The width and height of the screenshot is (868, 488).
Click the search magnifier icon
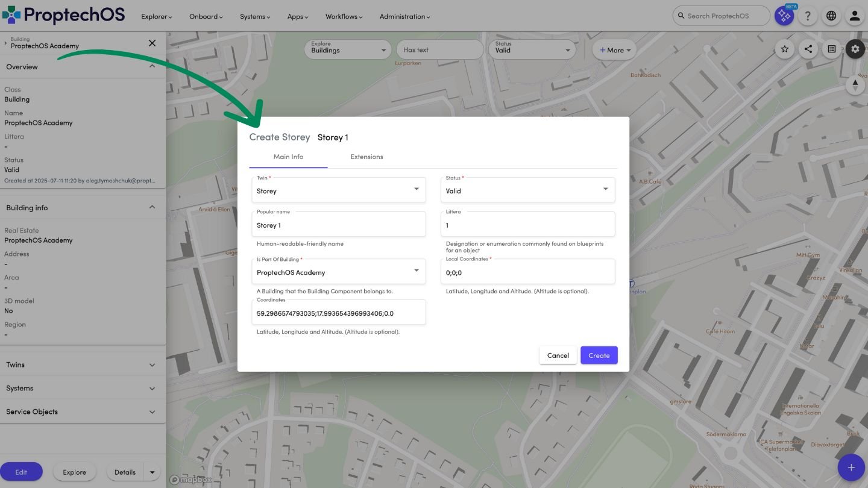pyautogui.click(x=681, y=16)
